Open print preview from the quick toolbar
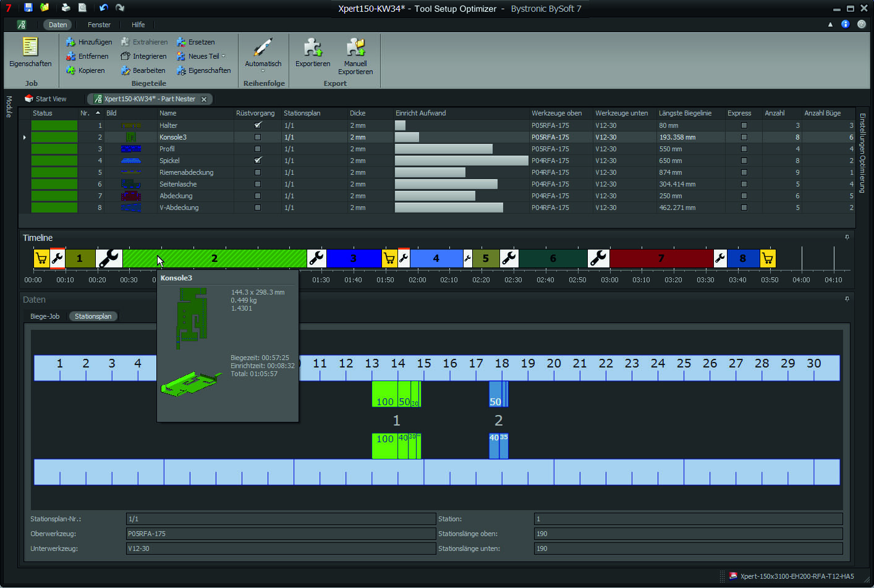874x588 pixels. [82, 7]
